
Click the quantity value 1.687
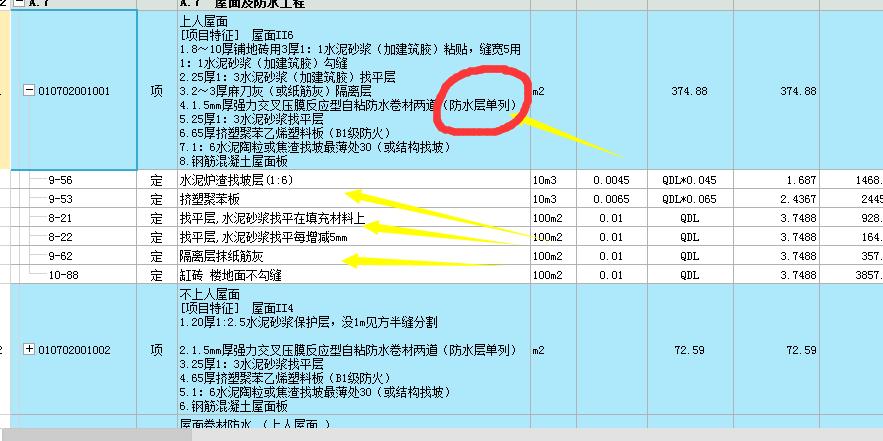[x=801, y=180]
